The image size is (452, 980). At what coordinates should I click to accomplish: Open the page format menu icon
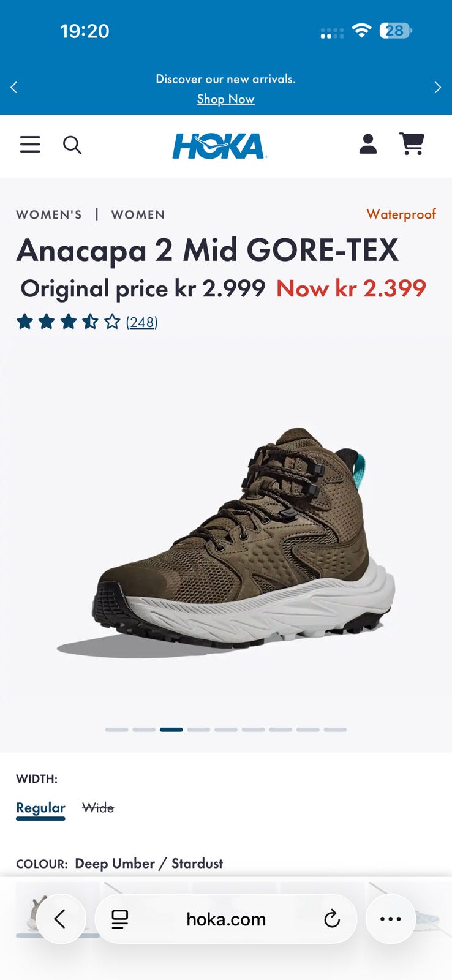(x=120, y=919)
